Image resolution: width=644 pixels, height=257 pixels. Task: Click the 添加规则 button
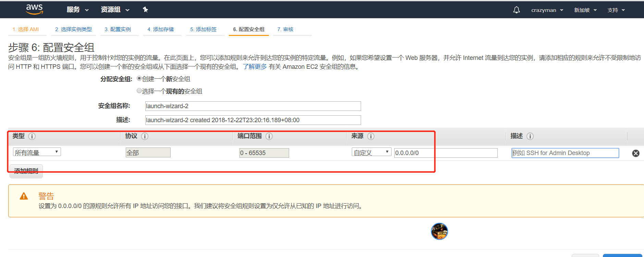point(26,171)
